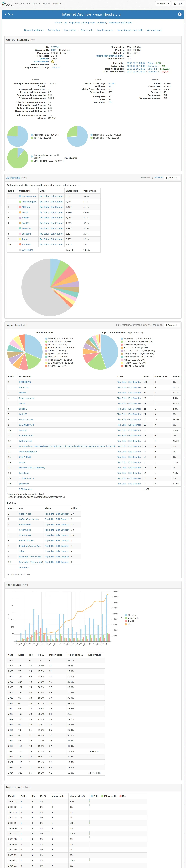The width and height of the screenshot is (186, 868).
Task: Open Elominius latest edit user link
Action: pos(152,66)
